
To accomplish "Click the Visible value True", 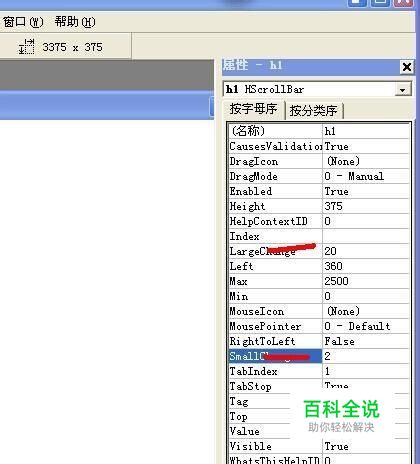I will pyautogui.click(x=366, y=446).
